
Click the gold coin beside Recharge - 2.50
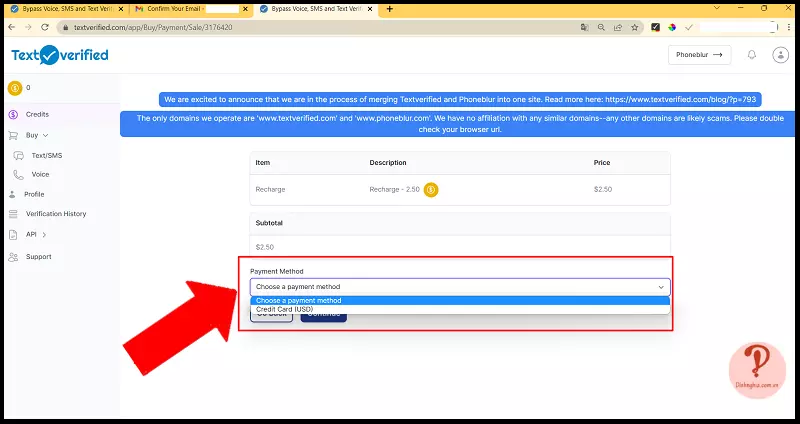(431, 190)
